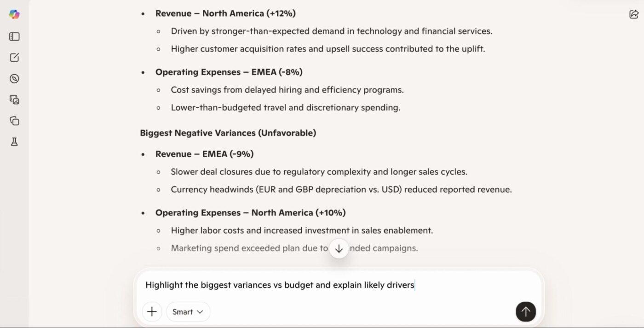
Task: Place the cursor in the message input box
Action: [322, 285]
